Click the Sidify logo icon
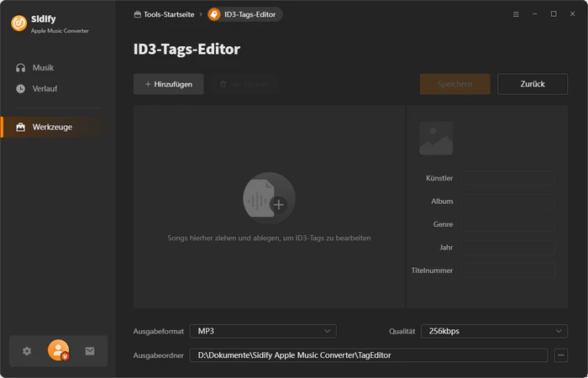Screen dimensions: 588x378 [18, 24]
